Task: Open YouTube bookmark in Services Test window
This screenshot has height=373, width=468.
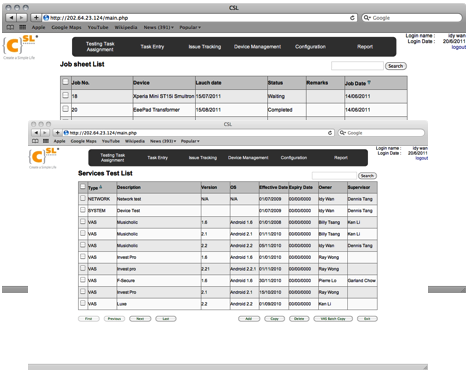Action: [x=111, y=141]
